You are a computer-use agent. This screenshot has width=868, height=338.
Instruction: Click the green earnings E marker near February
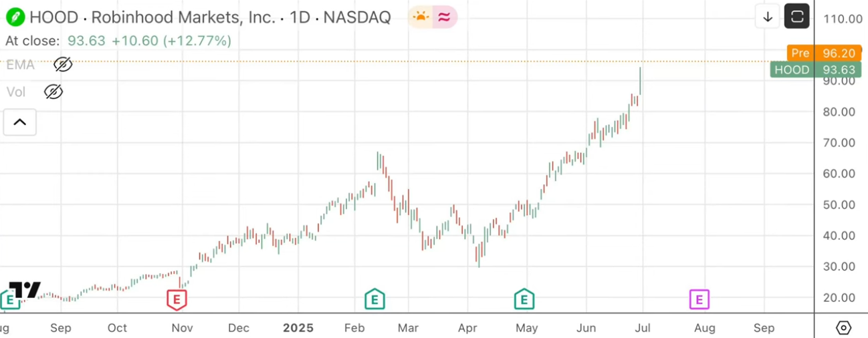[x=374, y=299]
